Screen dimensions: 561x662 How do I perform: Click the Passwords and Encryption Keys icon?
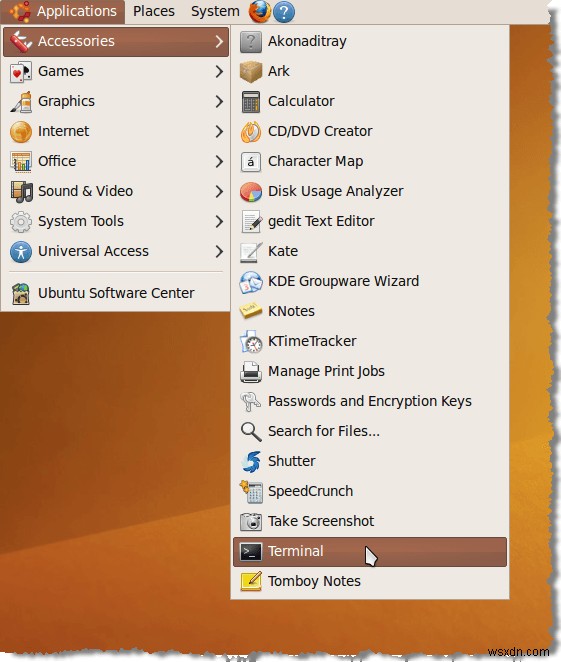251,402
